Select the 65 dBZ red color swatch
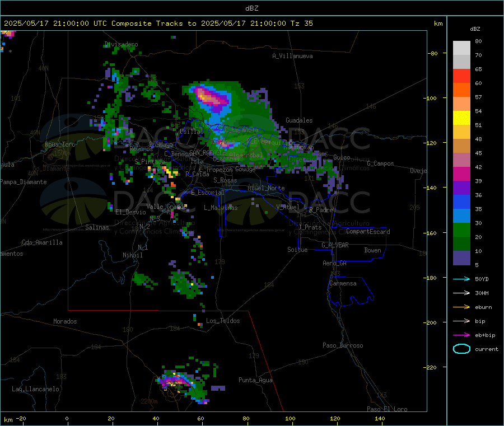This screenshot has height=426, width=504. (461, 76)
